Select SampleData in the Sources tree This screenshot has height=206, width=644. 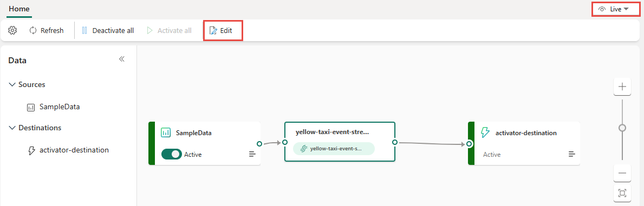pyautogui.click(x=60, y=107)
